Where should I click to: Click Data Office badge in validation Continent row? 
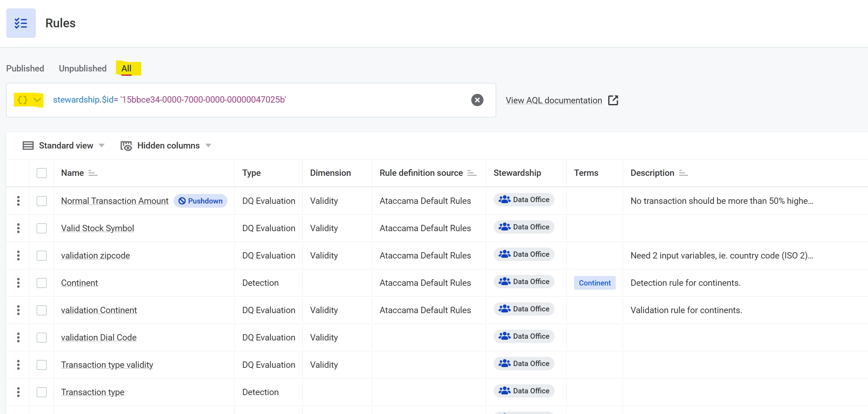[524, 309]
